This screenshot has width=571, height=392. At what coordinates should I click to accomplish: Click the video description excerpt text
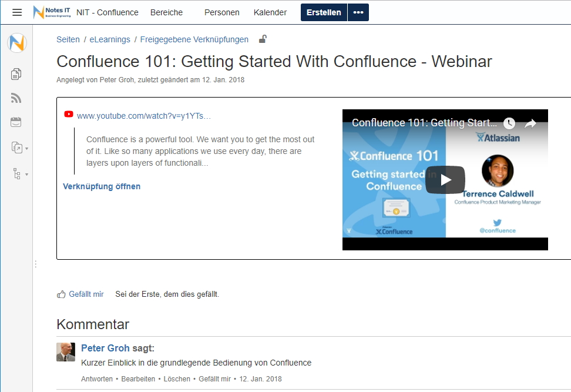[x=200, y=151]
